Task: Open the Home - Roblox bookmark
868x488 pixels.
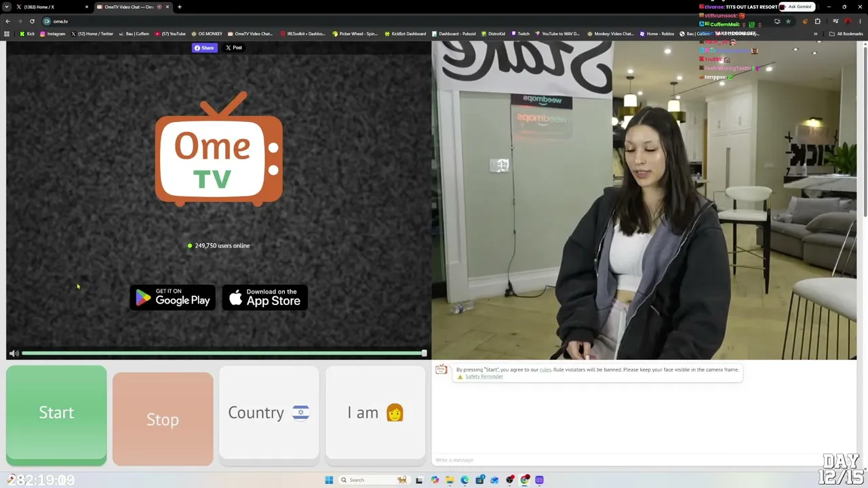Action: click(x=656, y=34)
